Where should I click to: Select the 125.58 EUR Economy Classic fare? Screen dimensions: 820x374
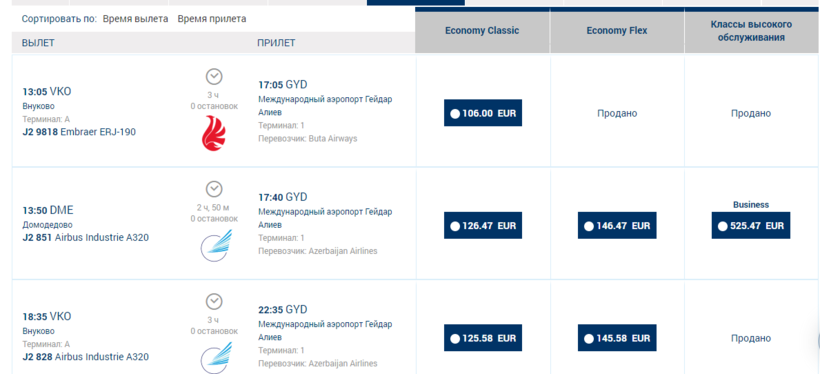pos(483,338)
